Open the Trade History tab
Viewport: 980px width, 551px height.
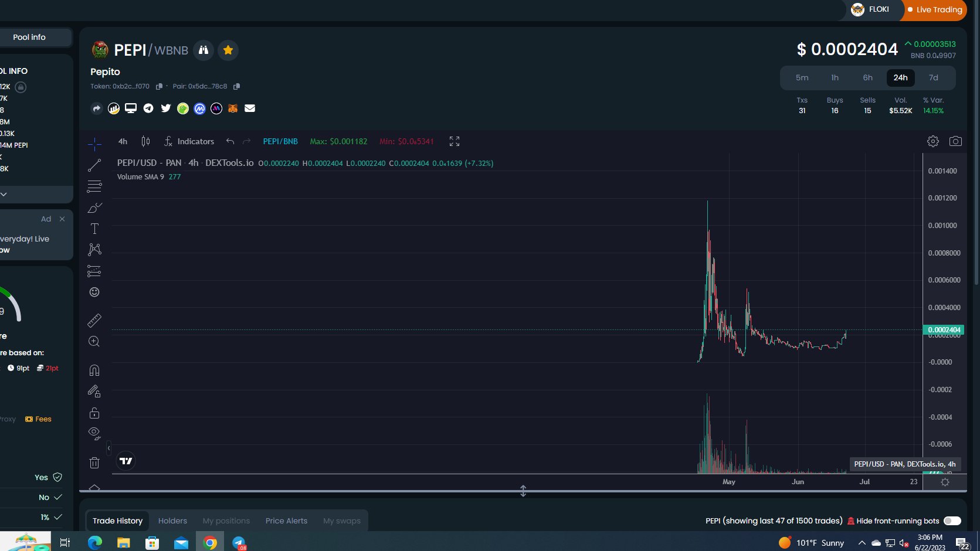coord(117,521)
